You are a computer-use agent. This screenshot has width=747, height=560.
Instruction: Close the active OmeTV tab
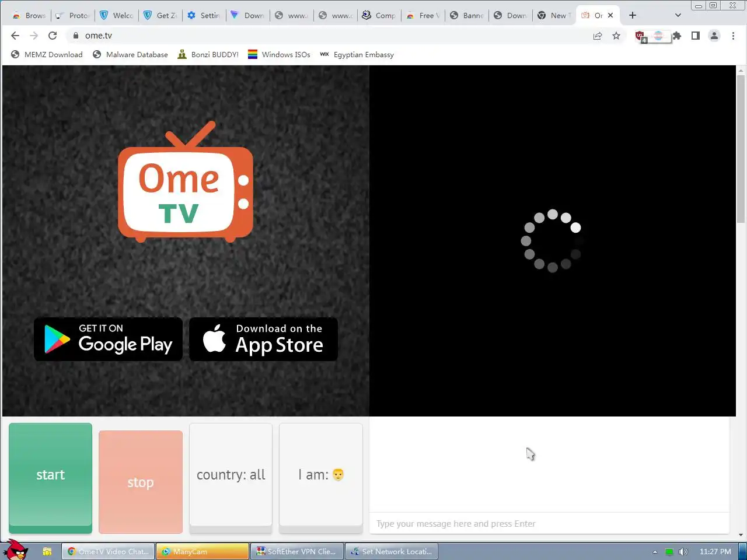pyautogui.click(x=610, y=15)
